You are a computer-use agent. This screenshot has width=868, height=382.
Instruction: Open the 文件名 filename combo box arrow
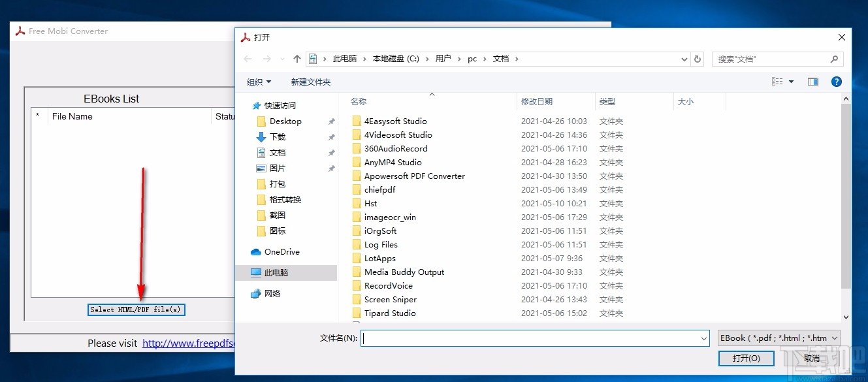tap(703, 338)
